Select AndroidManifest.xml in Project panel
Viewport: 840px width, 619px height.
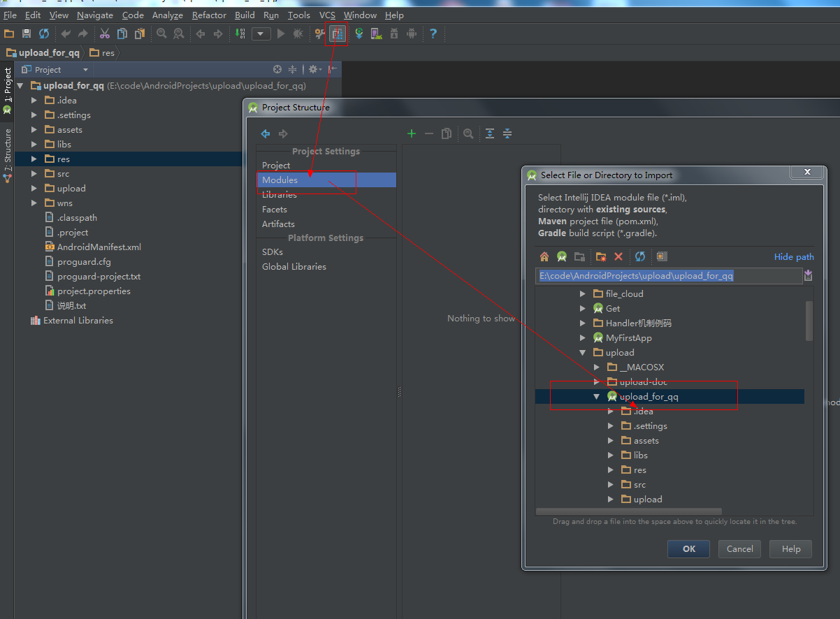click(99, 247)
